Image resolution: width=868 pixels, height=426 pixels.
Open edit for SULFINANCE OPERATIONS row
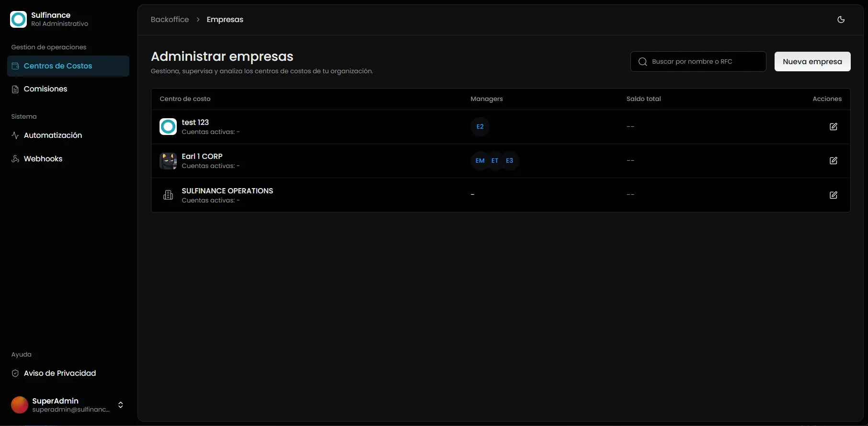tap(833, 195)
